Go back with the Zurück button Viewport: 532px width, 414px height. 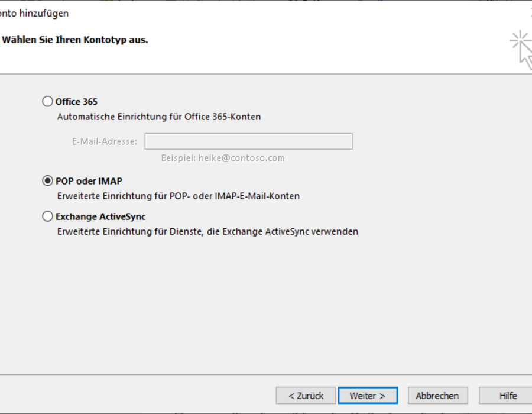tap(306, 396)
